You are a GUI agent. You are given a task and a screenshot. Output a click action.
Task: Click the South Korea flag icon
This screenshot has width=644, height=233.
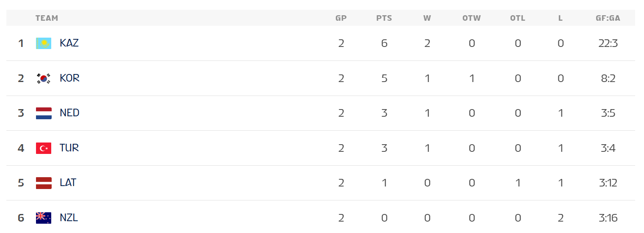44,78
